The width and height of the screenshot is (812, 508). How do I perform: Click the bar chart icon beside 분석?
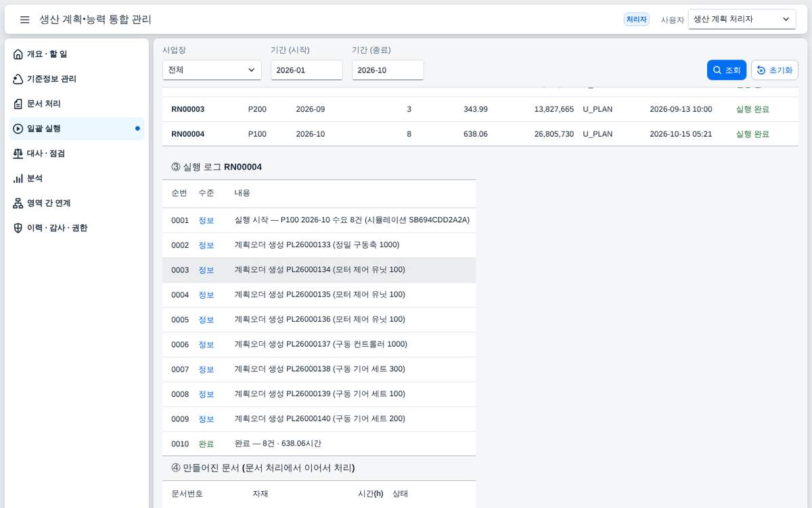coord(18,178)
